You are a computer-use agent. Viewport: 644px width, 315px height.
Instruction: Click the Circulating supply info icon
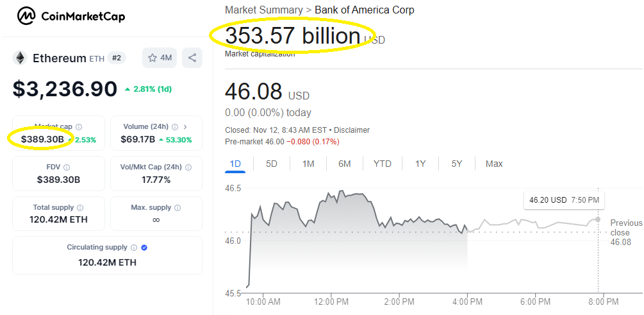pos(134,248)
